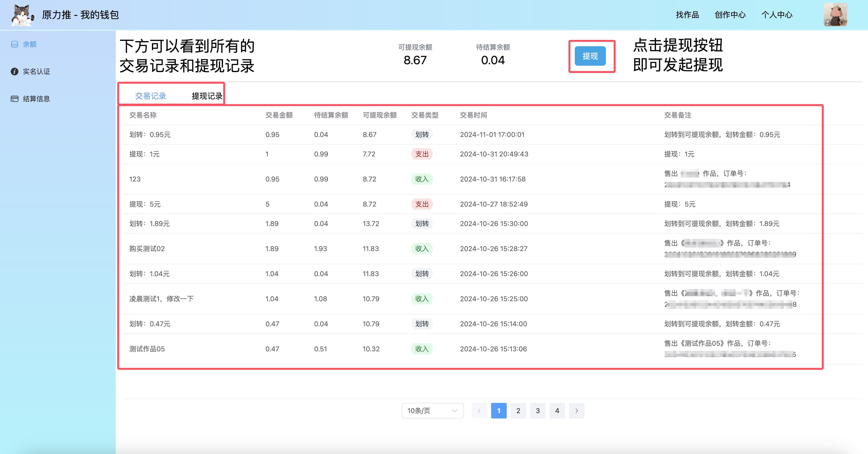Click the 待结算余额 column header

(331, 115)
